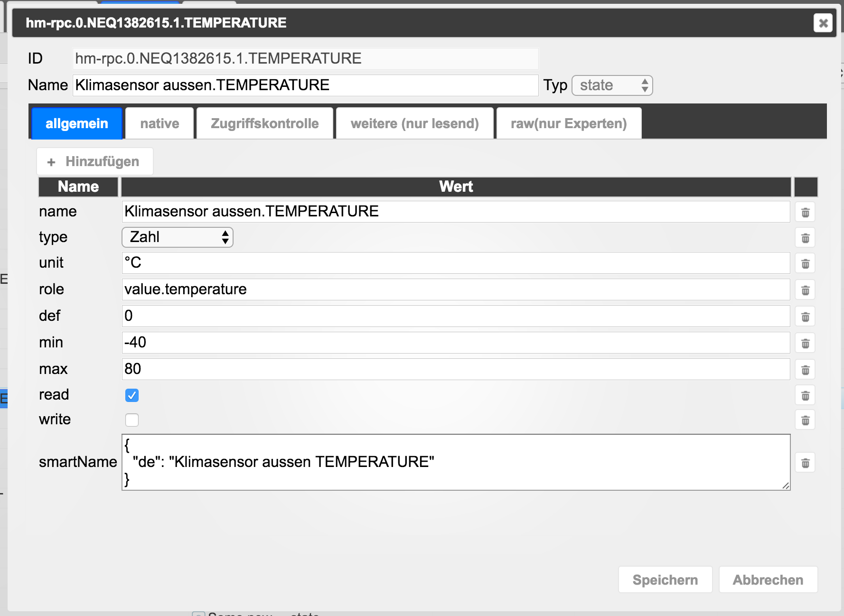Delete the def row with trash icon
This screenshot has width=844, height=616.
805,317
